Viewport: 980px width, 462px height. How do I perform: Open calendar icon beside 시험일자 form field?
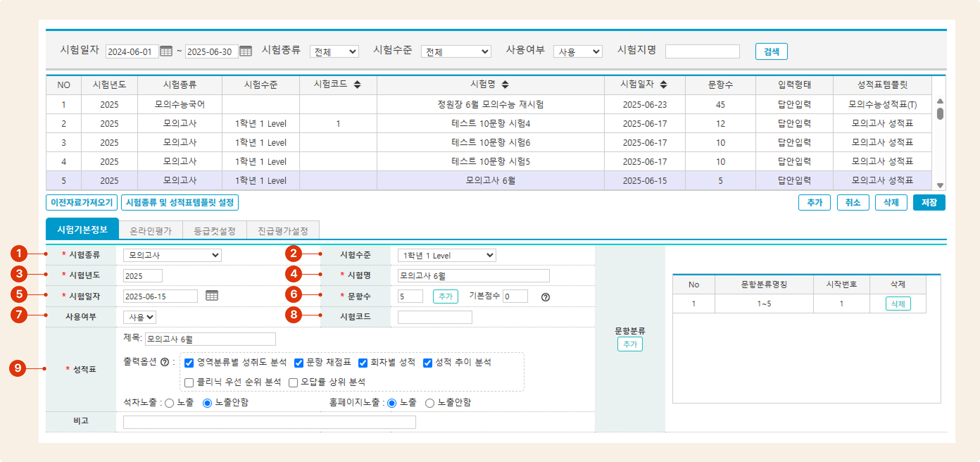(212, 296)
